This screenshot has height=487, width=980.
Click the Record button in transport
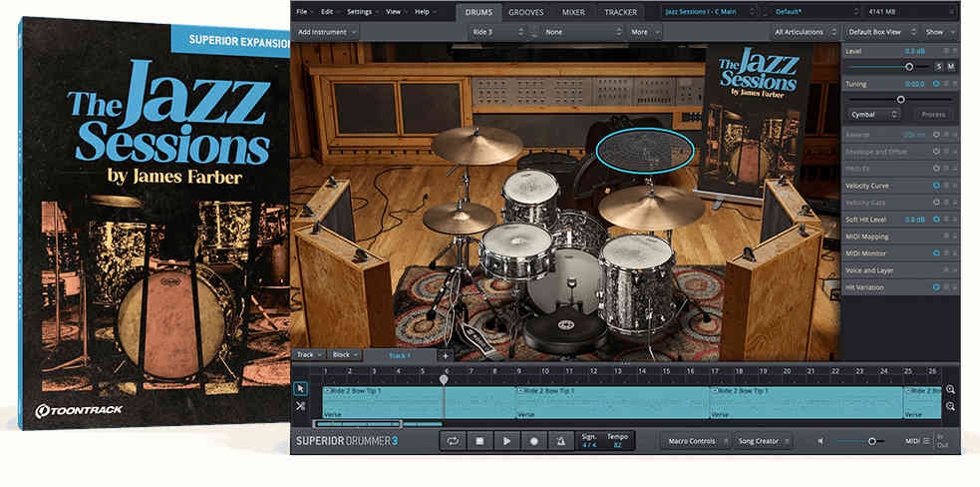pyautogui.click(x=534, y=441)
